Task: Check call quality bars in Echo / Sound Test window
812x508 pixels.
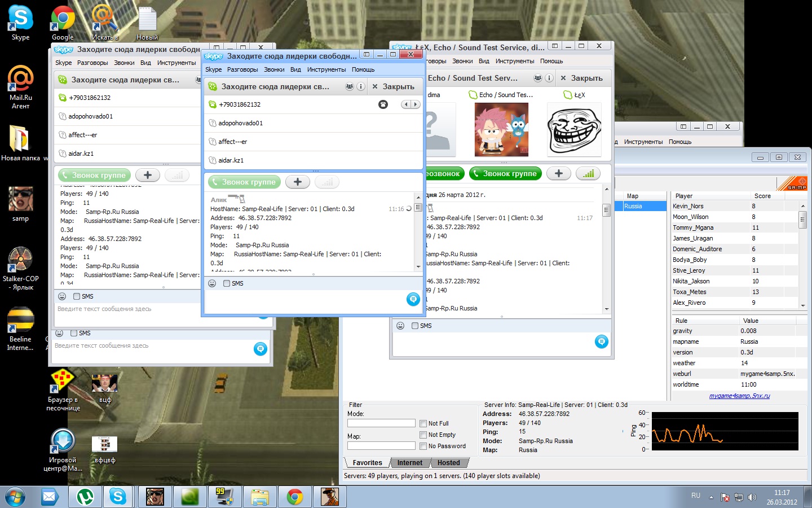Action: point(588,174)
